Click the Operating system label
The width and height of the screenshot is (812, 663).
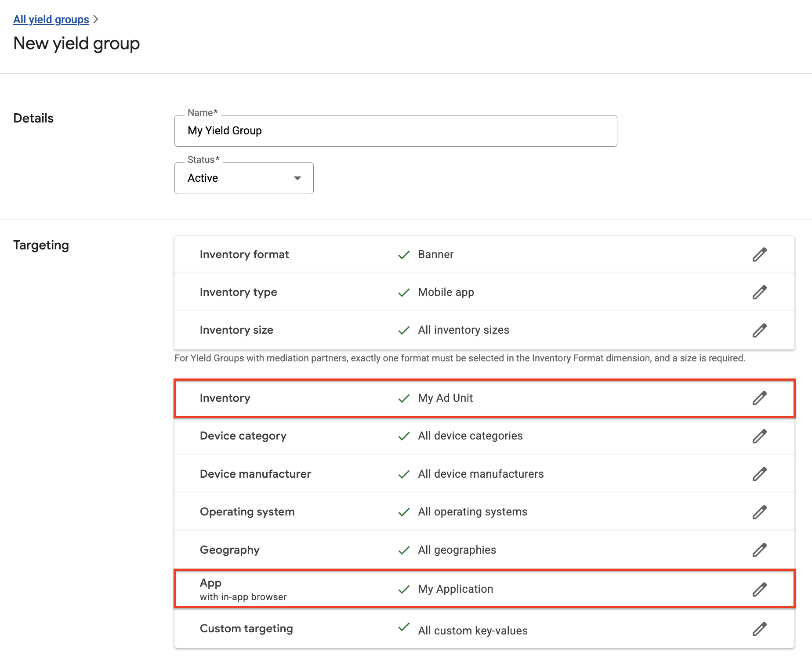click(x=247, y=512)
